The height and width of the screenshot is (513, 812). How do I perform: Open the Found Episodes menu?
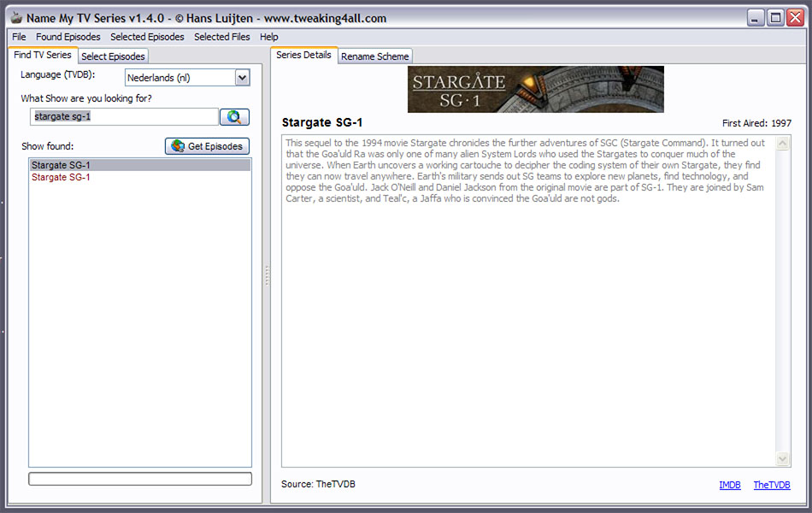pyautogui.click(x=68, y=37)
